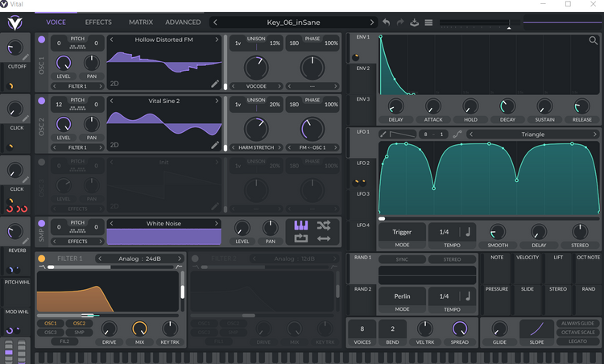Enable Filter 2 with its power dot
The image size is (604, 364).
(196, 259)
